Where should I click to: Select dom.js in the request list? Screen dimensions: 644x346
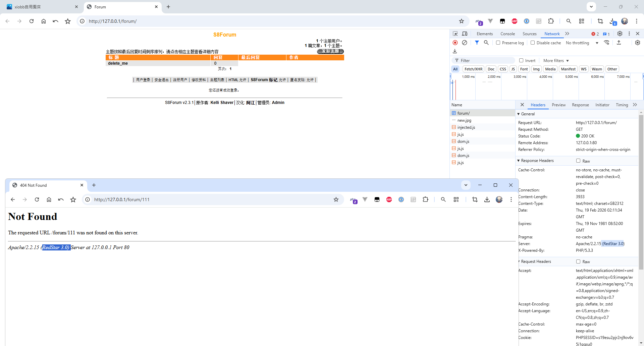coord(463,141)
